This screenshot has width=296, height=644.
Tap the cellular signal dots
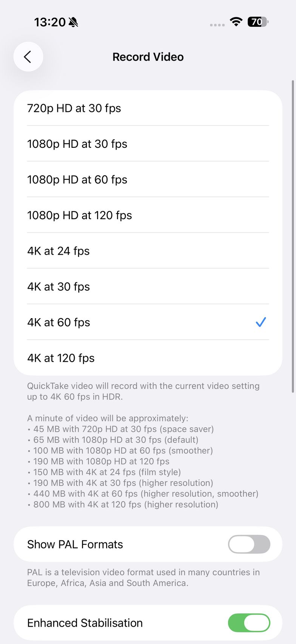tap(217, 25)
